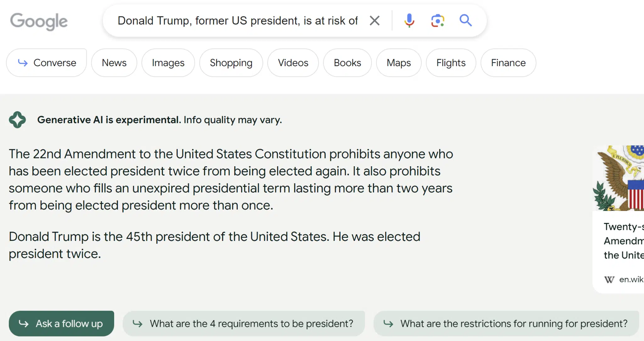Select the Images tab
644x341 pixels.
[x=168, y=63]
